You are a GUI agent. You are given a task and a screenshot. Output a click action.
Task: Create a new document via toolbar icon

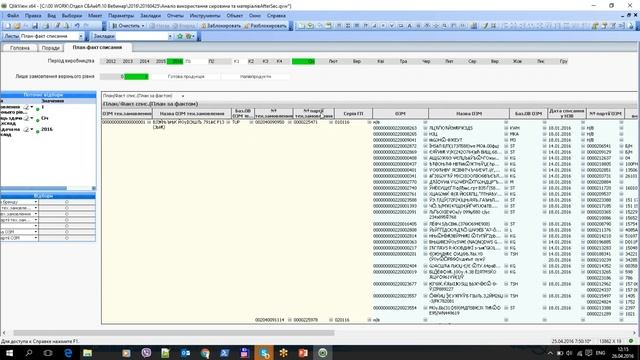point(7,26)
